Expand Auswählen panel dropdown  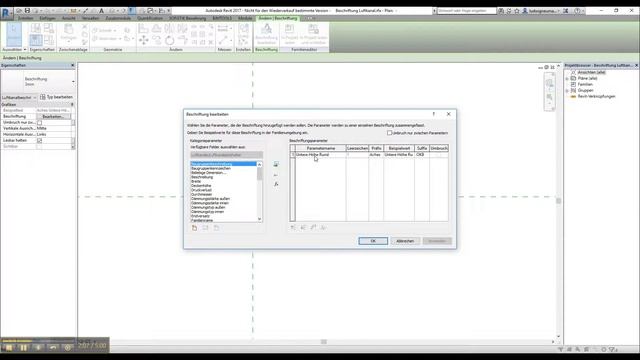point(25,49)
